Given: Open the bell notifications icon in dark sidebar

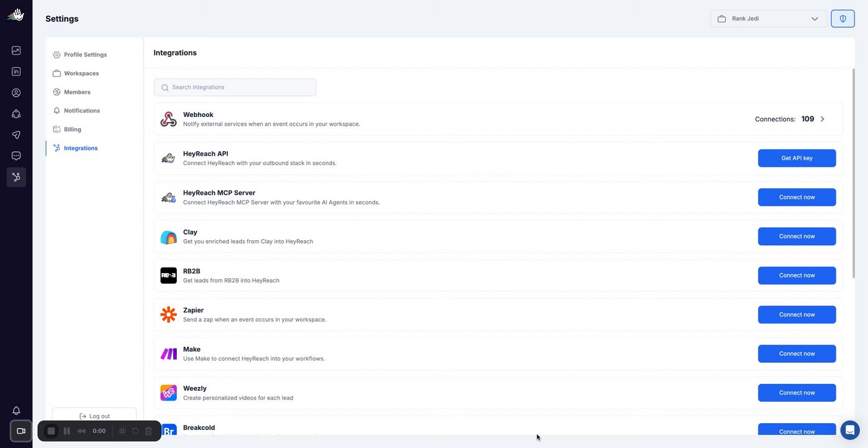Looking at the screenshot, I should click(x=16, y=411).
